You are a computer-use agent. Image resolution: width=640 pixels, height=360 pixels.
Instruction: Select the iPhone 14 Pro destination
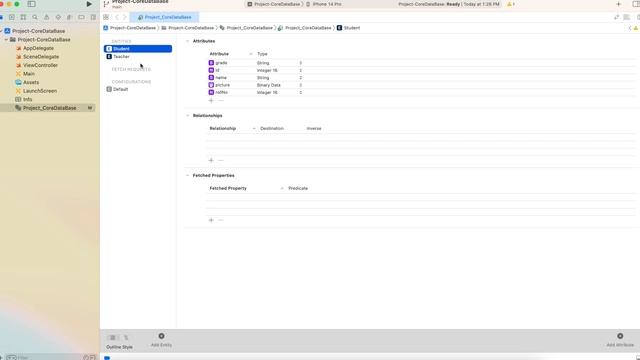[x=324, y=4]
